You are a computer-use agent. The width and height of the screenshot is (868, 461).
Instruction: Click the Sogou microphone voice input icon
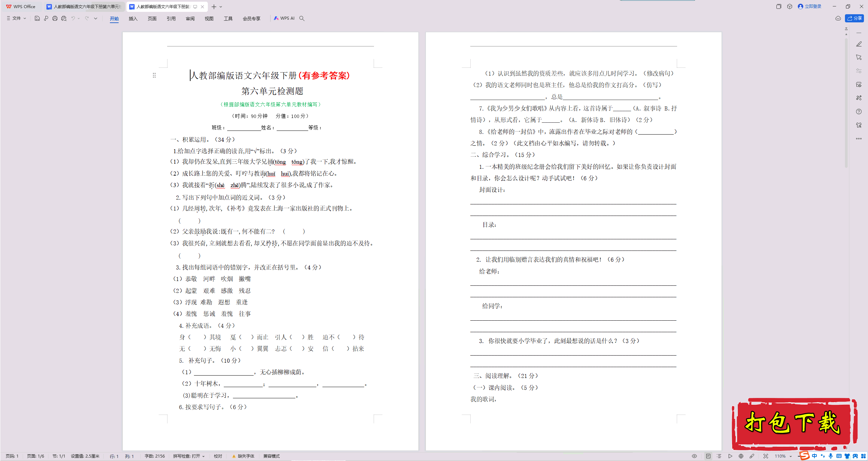click(831, 456)
